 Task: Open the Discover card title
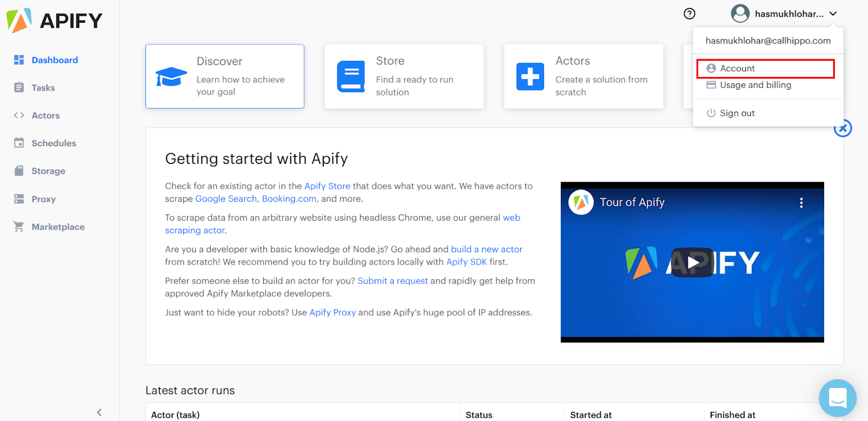pos(219,61)
